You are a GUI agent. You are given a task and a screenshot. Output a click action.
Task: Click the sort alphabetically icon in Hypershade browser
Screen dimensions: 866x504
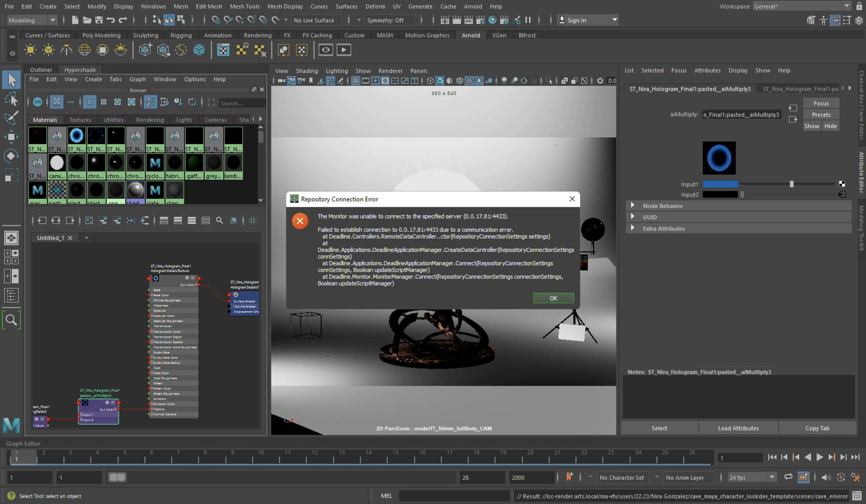coord(150,102)
